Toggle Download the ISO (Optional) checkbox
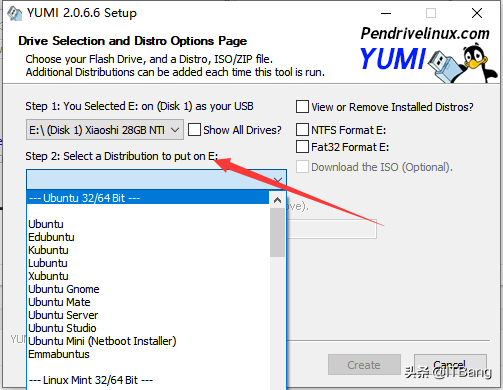Viewport: 503px width, 390px height. point(302,167)
